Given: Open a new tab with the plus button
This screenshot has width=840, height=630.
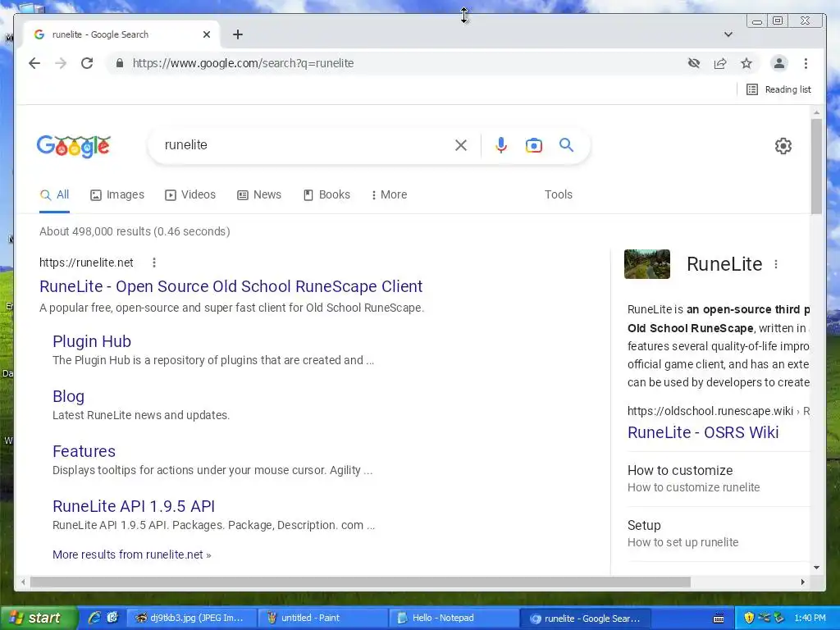Looking at the screenshot, I should pos(238,34).
